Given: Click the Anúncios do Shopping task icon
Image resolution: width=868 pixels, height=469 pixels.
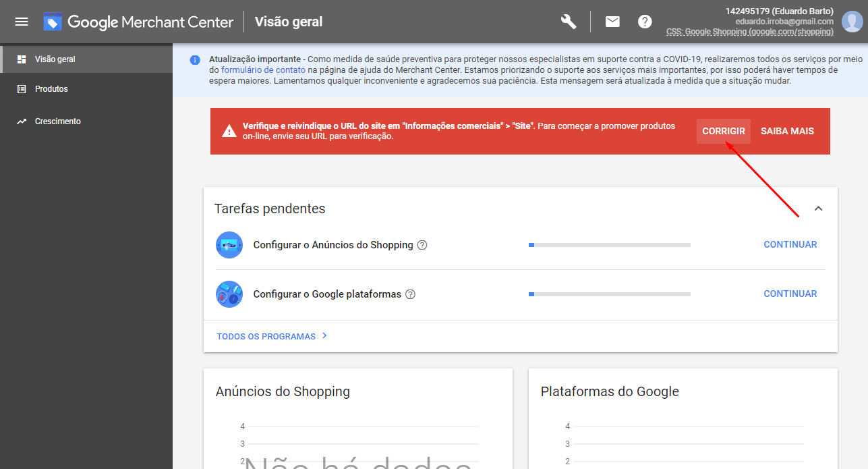Looking at the screenshot, I should (229, 245).
